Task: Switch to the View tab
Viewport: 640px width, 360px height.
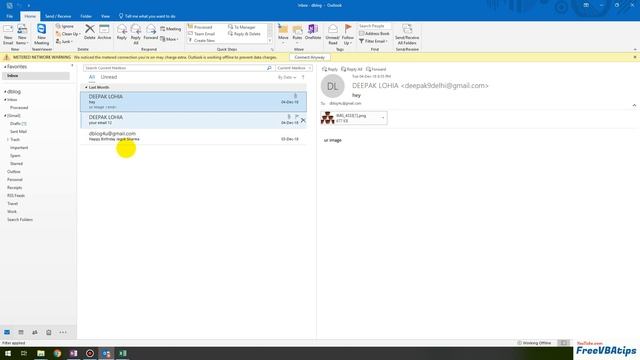Action: tap(105, 16)
